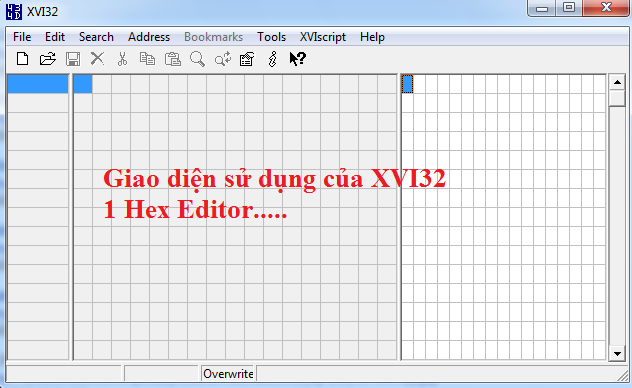Click the scrollbar up arrow
This screenshot has height=388, width=632.
(x=617, y=82)
